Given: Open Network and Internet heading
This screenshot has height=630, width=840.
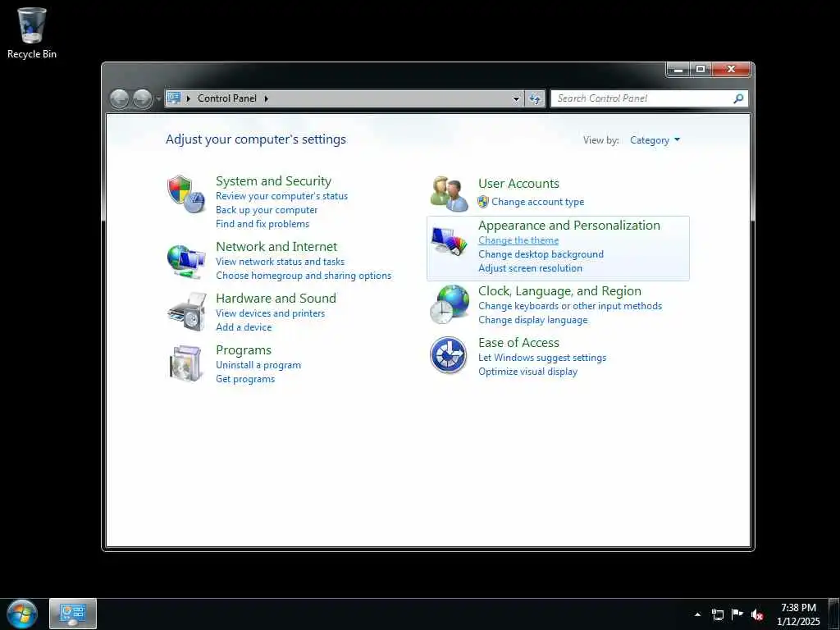Looking at the screenshot, I should pos(276,246).
